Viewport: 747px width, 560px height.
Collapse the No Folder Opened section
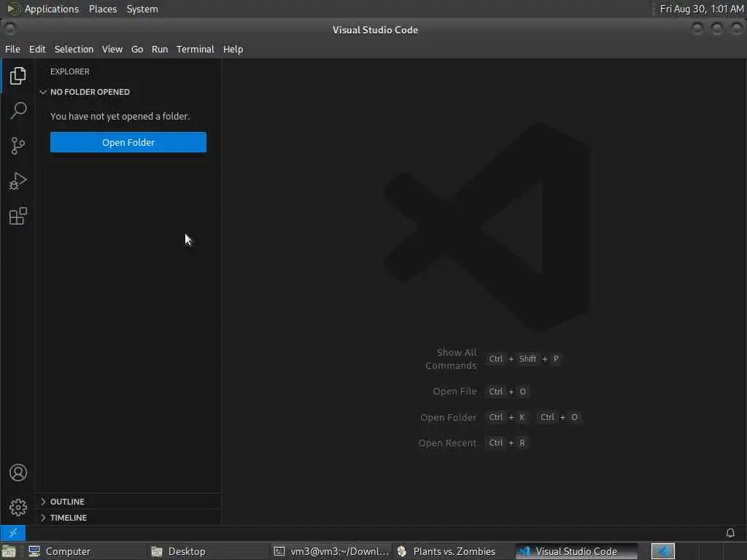(x=128, y=92)
